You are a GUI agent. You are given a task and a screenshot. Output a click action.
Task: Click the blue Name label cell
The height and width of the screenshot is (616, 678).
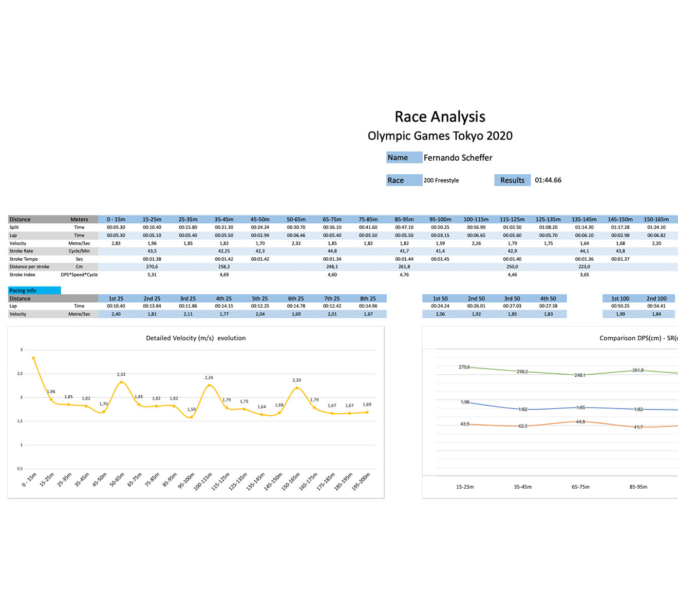point(404,158)
